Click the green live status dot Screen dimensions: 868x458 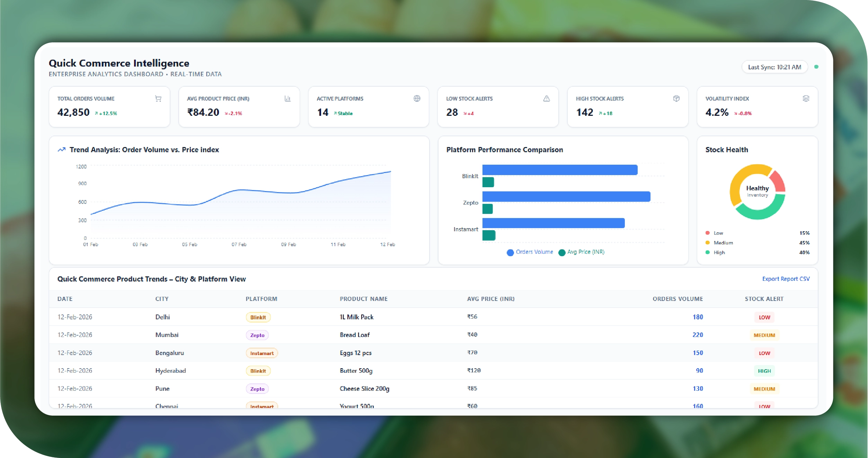click(816, 67)
